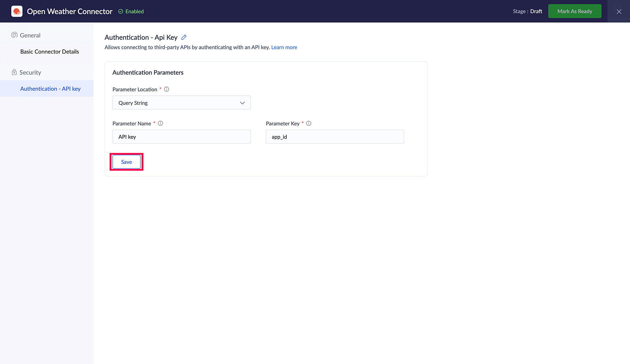Click Mark As Ready button

click(575, 11)
